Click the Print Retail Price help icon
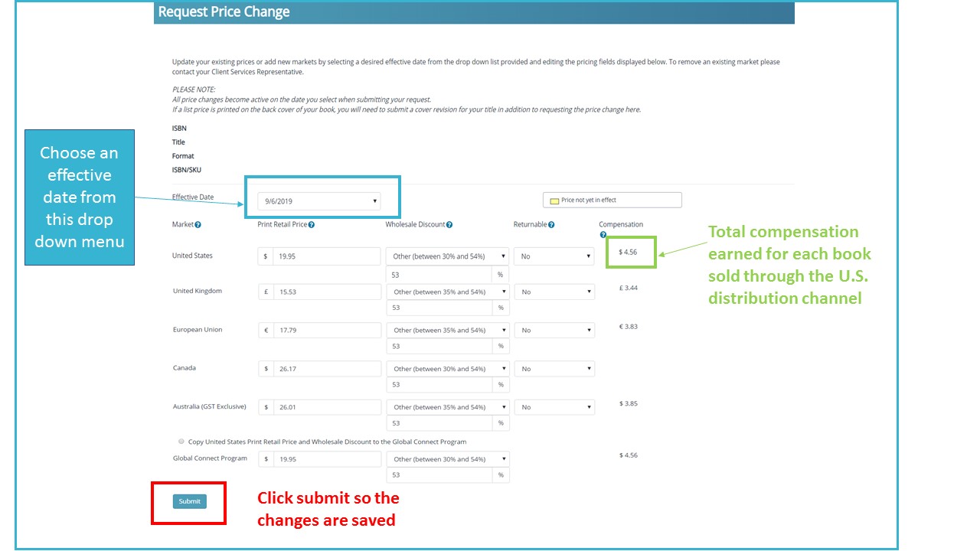 click(x=312, y=225)
